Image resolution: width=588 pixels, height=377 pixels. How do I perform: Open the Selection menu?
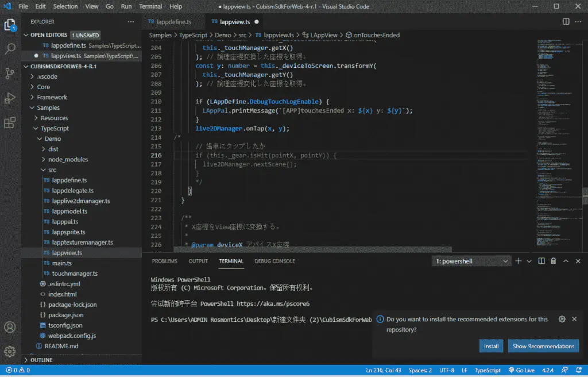tap(65, 6)
